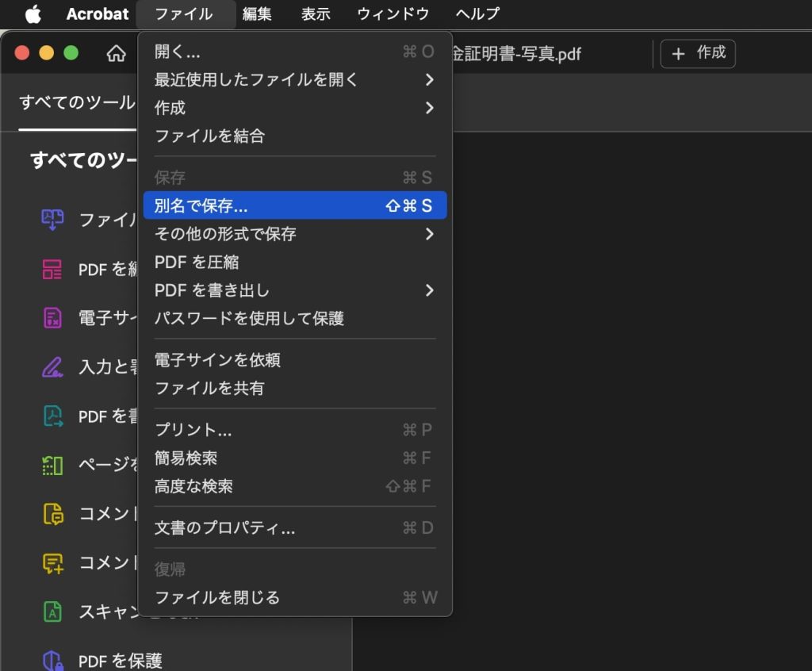Click the Home icon
Screen dimensions: 812x671
[116, 53]
